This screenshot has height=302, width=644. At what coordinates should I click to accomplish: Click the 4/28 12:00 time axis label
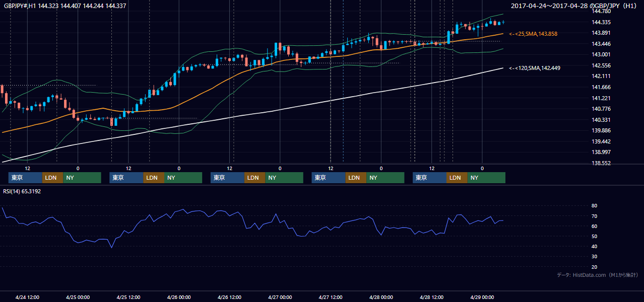click(432, 297)
